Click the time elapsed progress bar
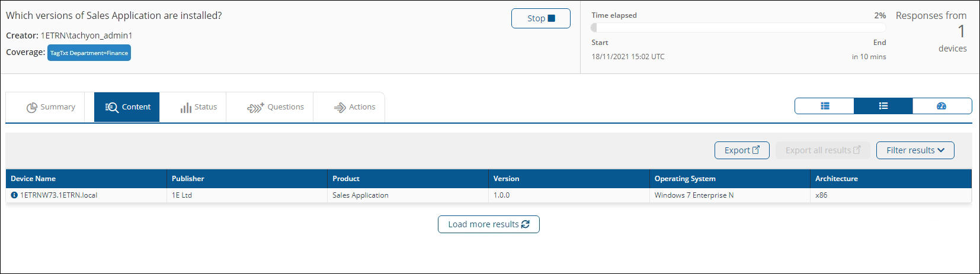Viewport: 980px width, 274px height. click(x=738, y=28)
